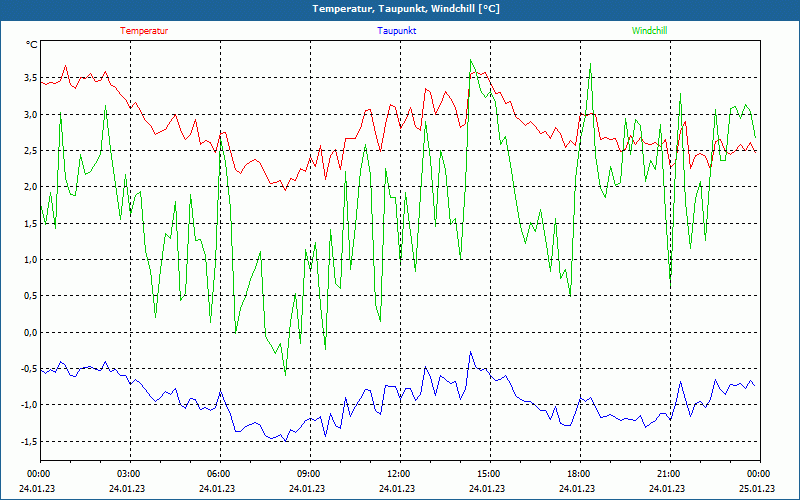Select the 18:00 time axis label
The height and width of the screenshot is (500, 800).
[x=578, y=474]
